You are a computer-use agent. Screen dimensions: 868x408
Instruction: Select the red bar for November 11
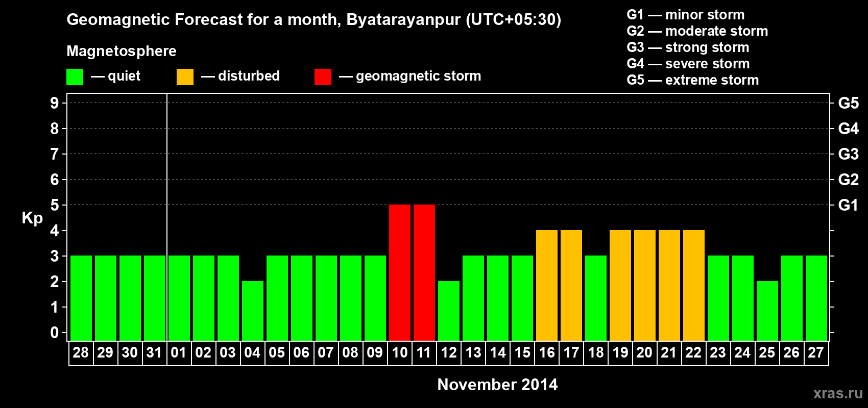(x=424, y=272)
